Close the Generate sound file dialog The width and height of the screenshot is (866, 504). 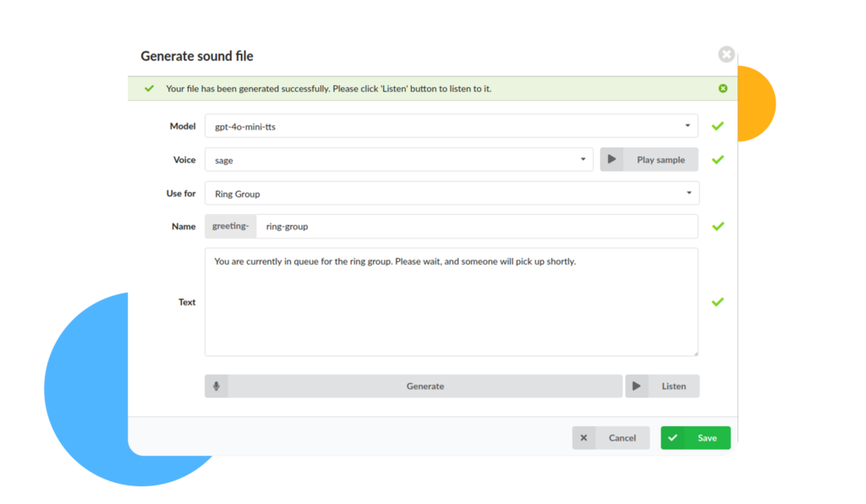click(726, 55)
